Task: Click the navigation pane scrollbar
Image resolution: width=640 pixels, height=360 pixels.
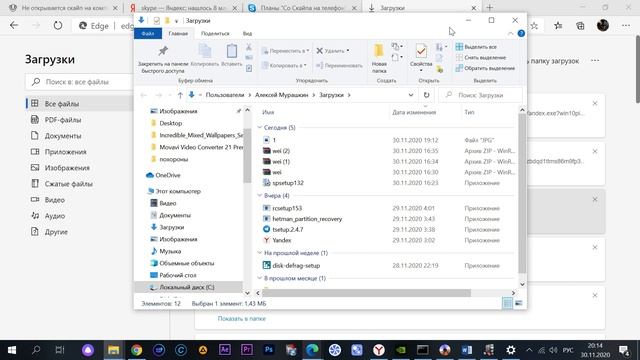Action: pyautogui.click(x=247, y=156)
